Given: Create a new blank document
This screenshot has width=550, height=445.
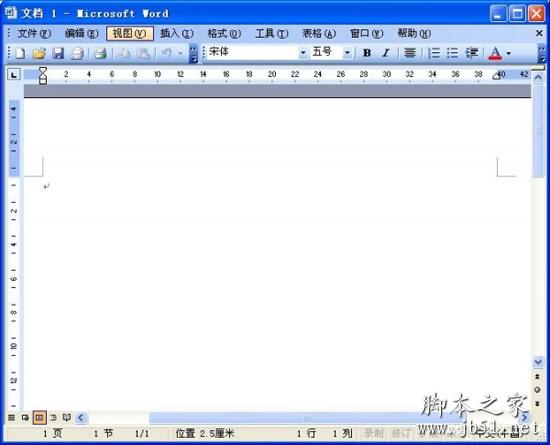Looking at the screenshot, I should tap(20, 53).
